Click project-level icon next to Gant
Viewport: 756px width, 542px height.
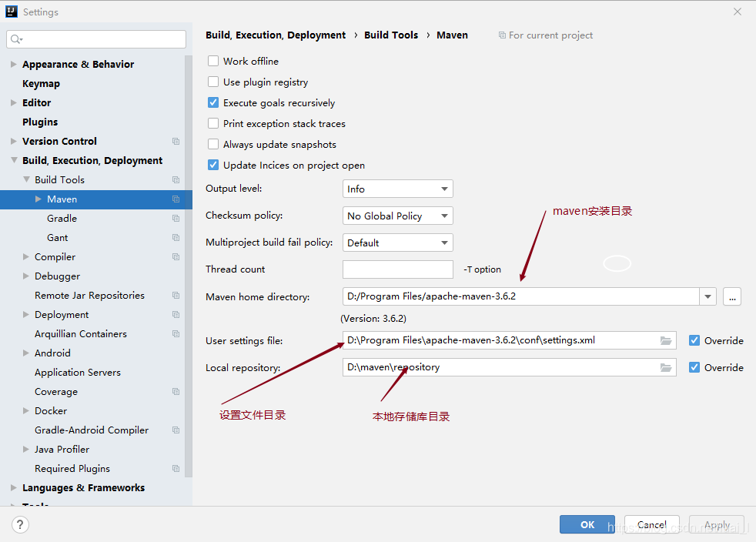pos(176,238)
